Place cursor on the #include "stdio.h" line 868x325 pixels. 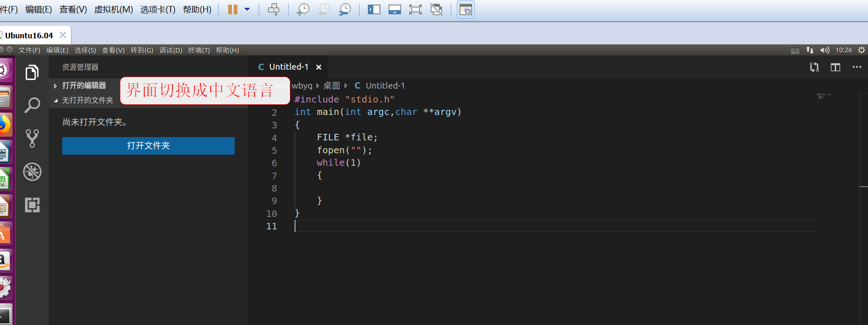click(344, 100)
